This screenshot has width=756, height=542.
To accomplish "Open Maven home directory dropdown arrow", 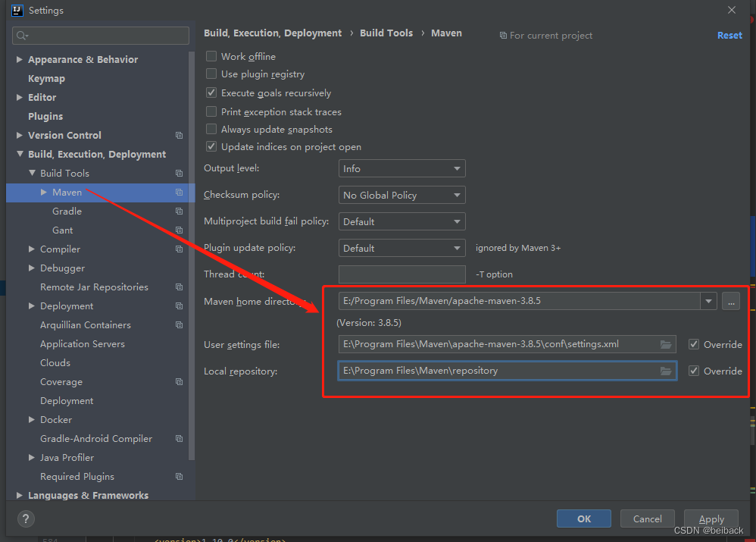I will tap(708, 301).
